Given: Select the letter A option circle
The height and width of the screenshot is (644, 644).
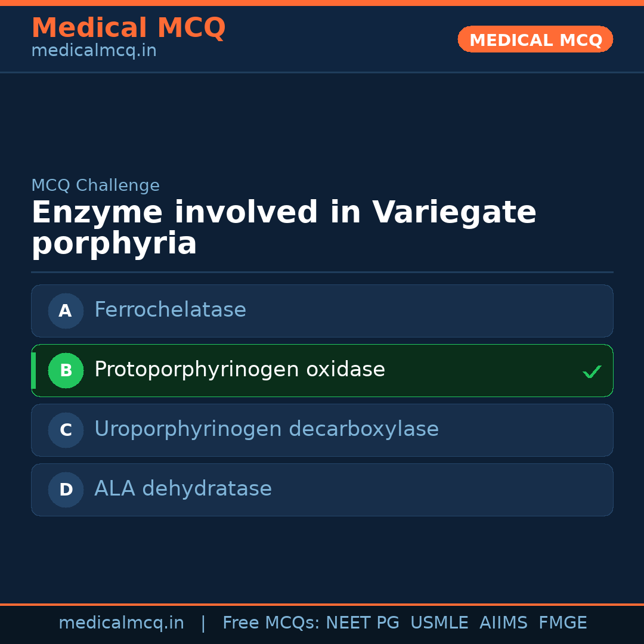Looking at the screenshot, I should point(66,311).
